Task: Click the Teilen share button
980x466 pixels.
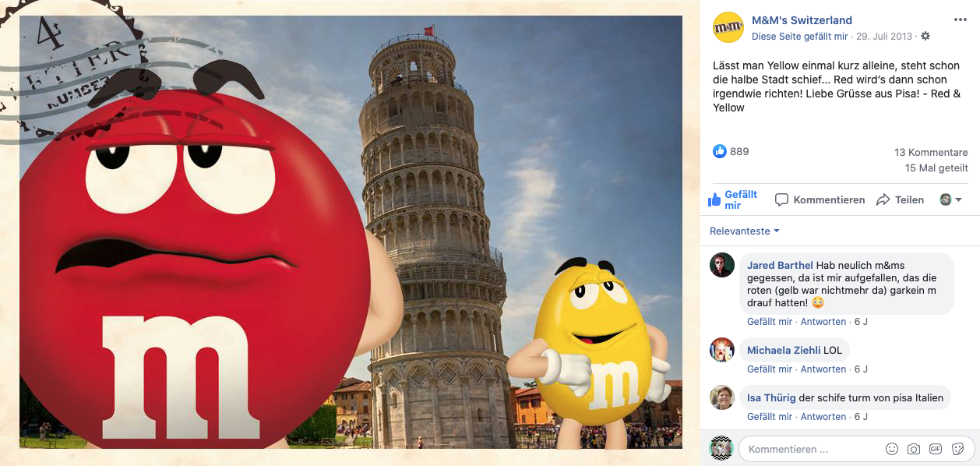Action: pyautogui.click(x=901, y=199)
